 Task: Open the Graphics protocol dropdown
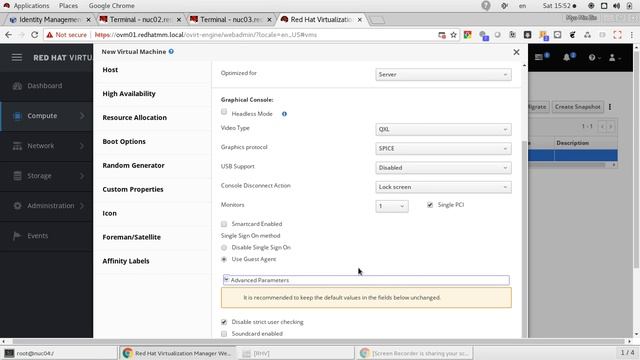tap(443, 149)
